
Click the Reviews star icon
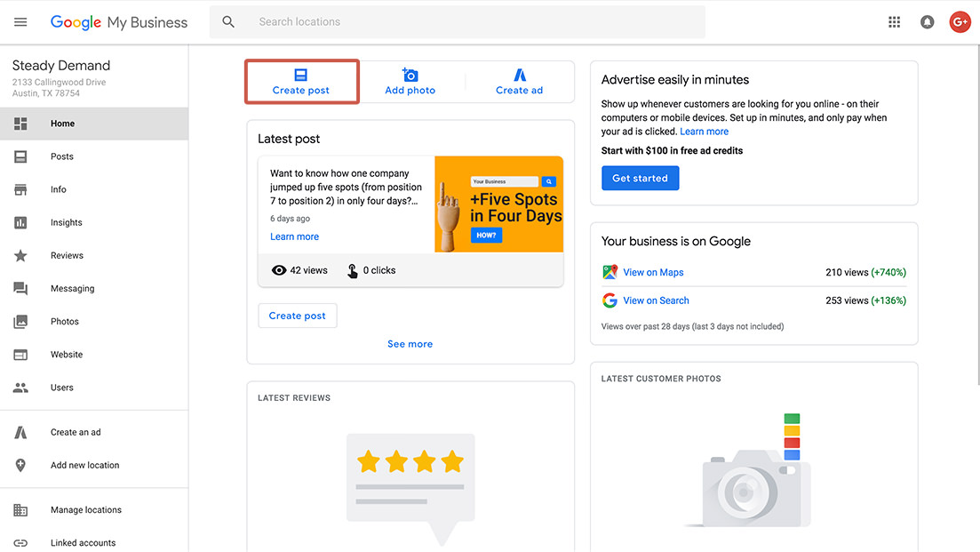coord(20,256)
